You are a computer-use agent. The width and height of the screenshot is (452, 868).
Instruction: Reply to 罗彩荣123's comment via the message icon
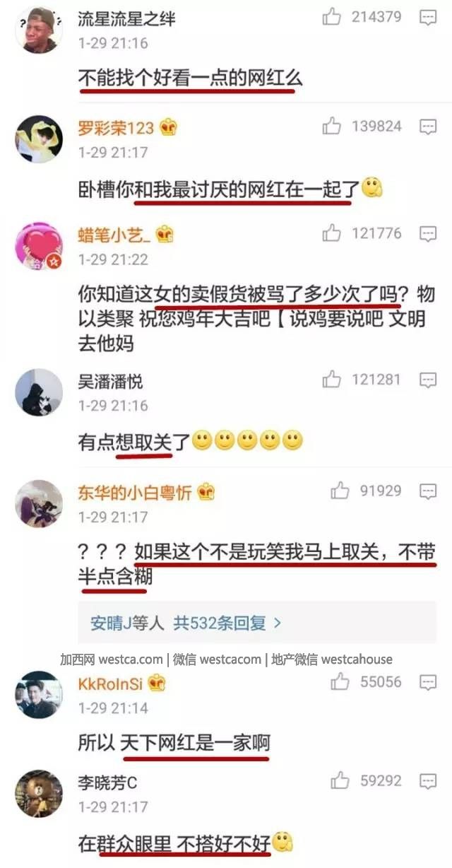428,127
